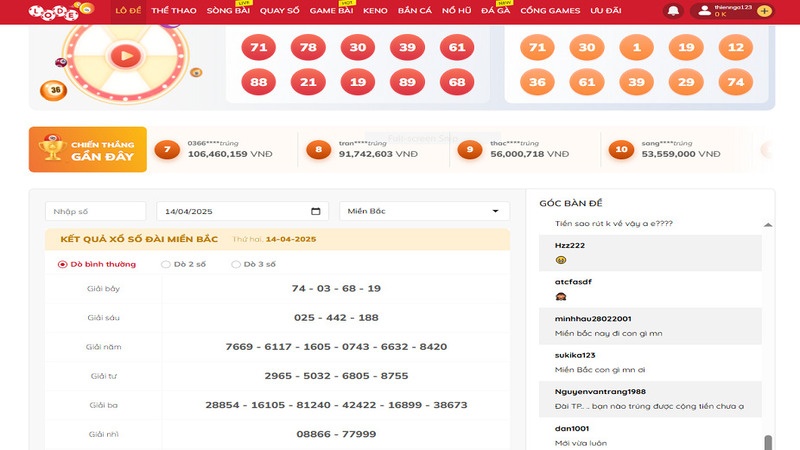Select the Dò 2 số radio option
This screenshot has width=800, height=450.
pyautogui.click(x=166, y=264)
